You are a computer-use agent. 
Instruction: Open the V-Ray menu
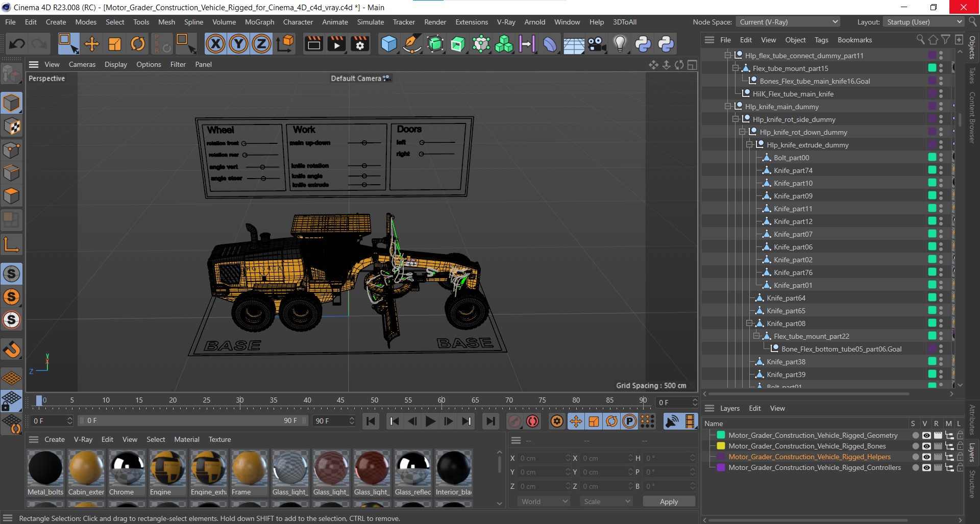point(506,22)
